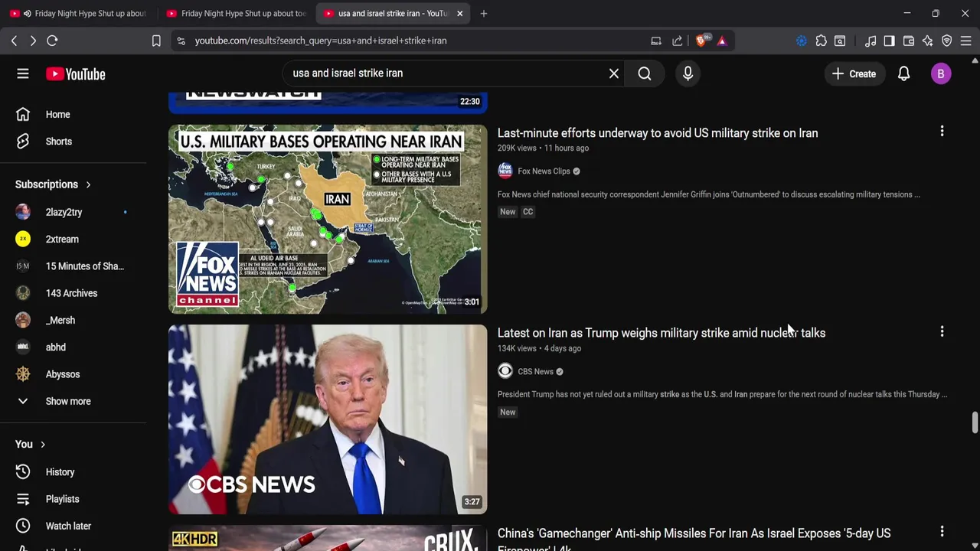The height and width of the screenshot is (551, 980).
Task: Open YouTube notifications bell
Action: pyautogui.click(x=904, y=73)
